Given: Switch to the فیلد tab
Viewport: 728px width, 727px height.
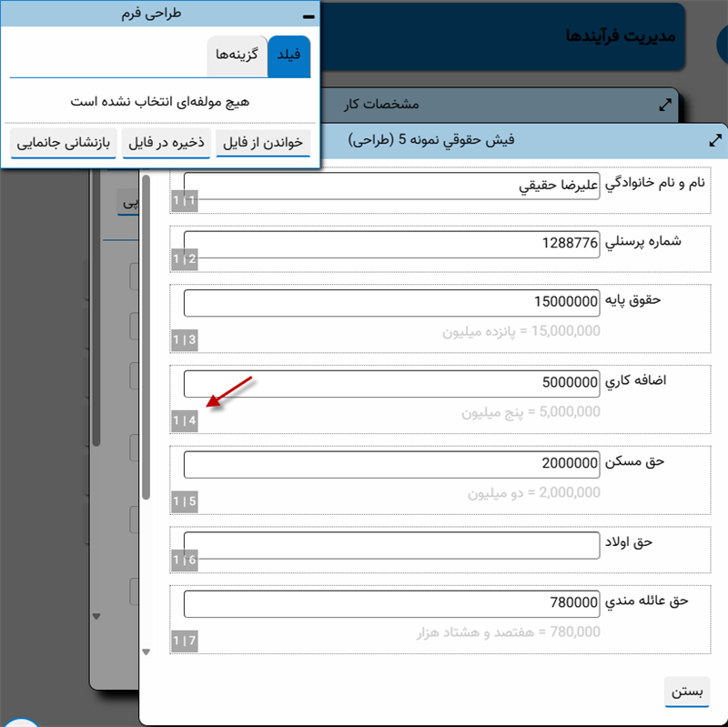Looking at the screenshot, I should [288, 56].
